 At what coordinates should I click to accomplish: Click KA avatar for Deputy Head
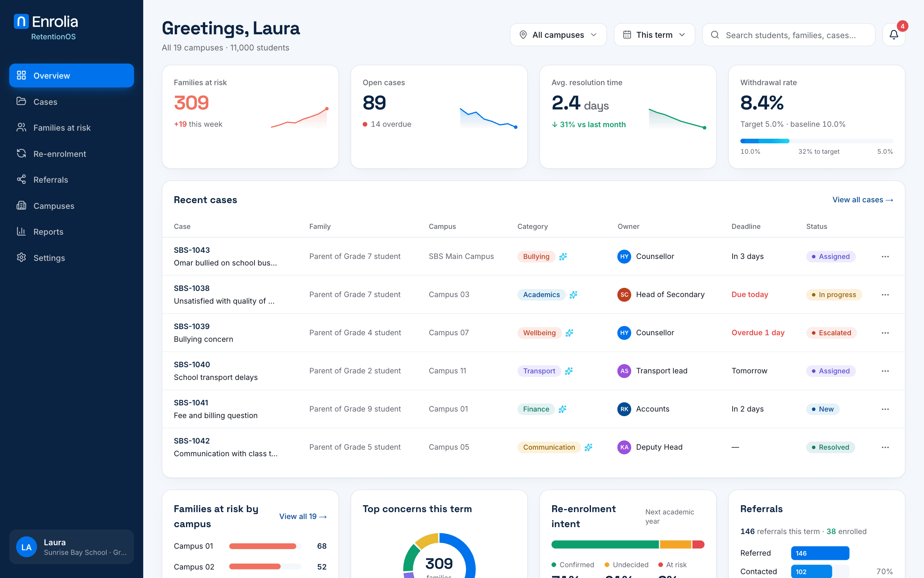624,447
